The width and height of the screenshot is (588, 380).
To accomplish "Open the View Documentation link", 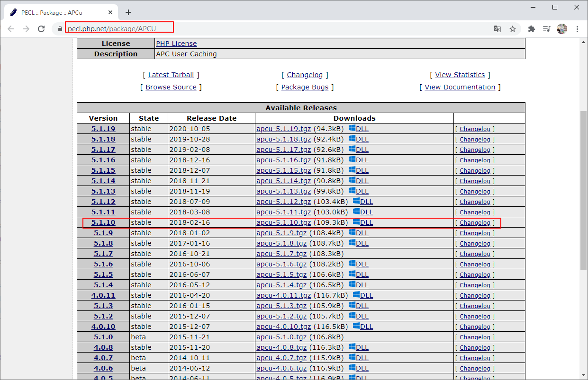I will click(460, 87).
